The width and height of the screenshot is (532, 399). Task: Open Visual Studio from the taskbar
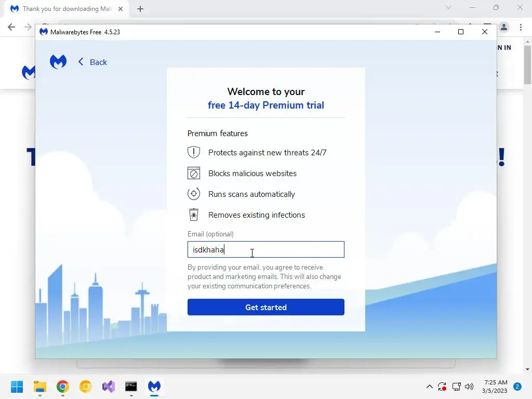click(109, 387)
